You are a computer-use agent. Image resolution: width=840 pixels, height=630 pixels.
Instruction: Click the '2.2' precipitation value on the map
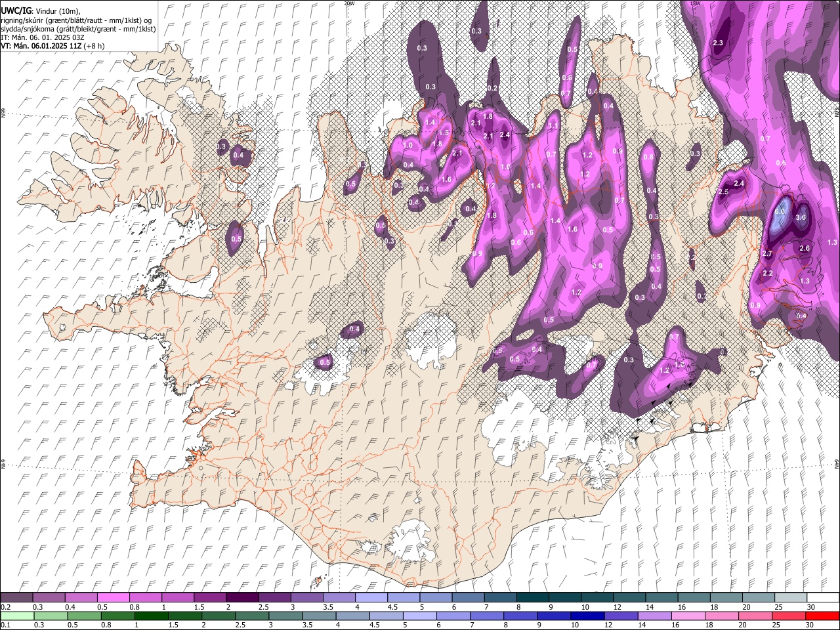[x=768, y=274]
